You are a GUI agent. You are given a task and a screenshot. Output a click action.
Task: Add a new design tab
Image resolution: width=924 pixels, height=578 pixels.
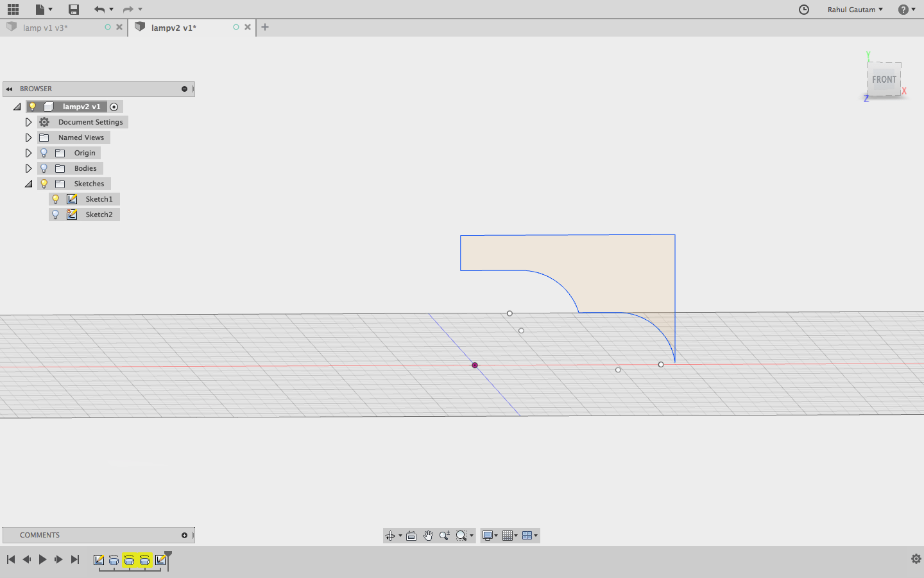pos(265,27)
